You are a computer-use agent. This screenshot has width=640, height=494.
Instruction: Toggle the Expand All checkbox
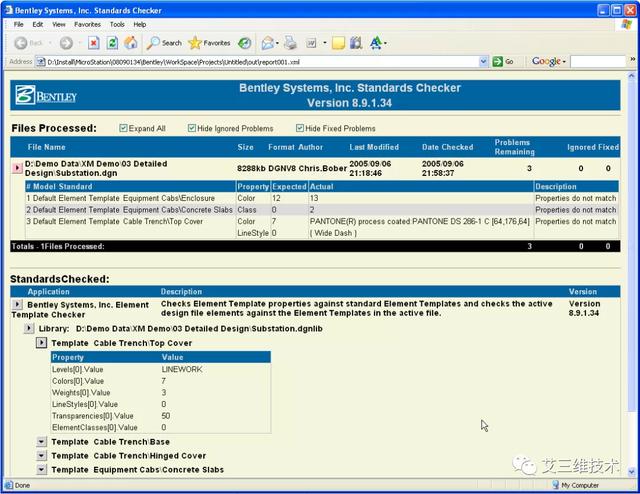click(x=123, y=128)
